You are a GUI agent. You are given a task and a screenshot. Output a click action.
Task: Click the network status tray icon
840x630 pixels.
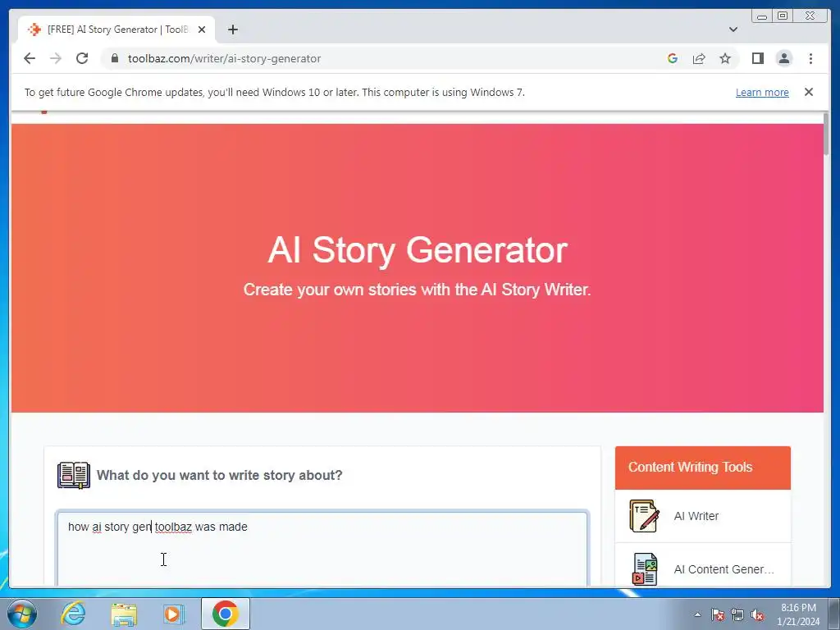(737, 614)
